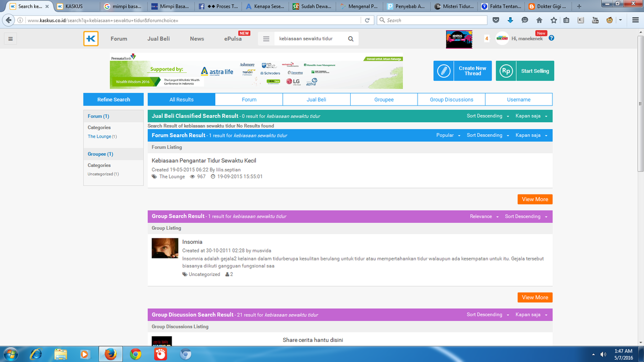Image resolution: width=644 pixels, height=362 pixels.
Task: Open search category options beside the search box
Action: [x=266, y=39]
